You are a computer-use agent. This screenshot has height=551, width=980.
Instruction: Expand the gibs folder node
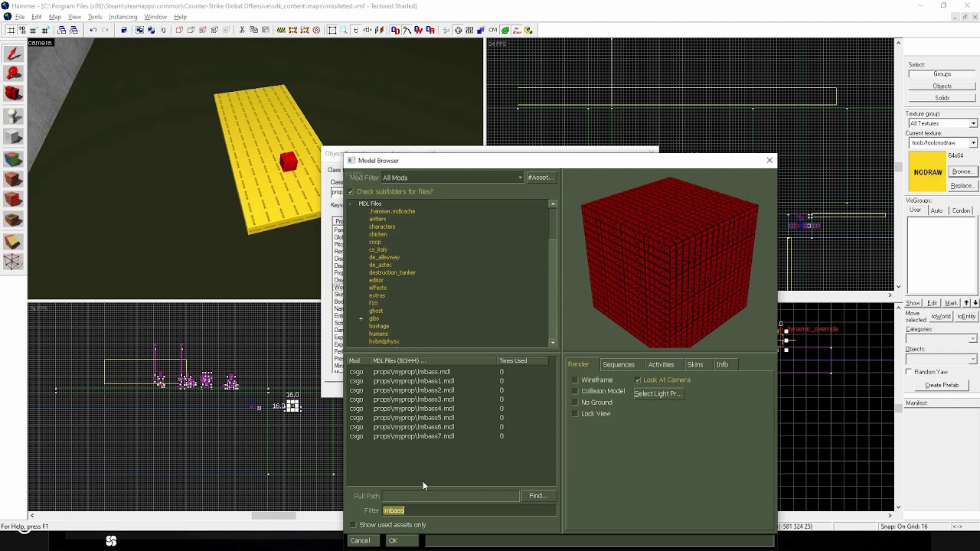click(x=361, y=318)
